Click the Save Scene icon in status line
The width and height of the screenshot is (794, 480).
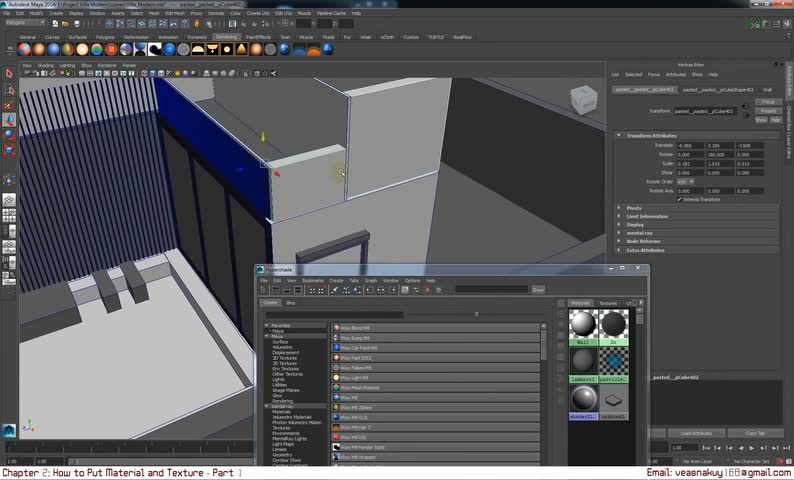click(x=77, y=24)
